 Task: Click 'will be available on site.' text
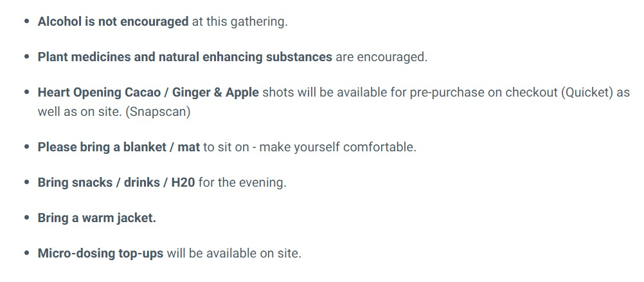[x=233, y=253]
